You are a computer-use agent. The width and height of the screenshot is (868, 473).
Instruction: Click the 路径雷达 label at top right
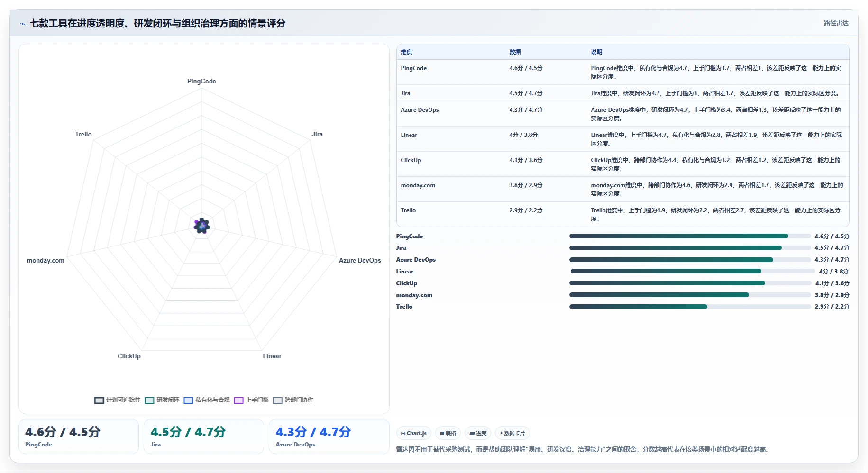pyautogui.click(x=836, y=23)
